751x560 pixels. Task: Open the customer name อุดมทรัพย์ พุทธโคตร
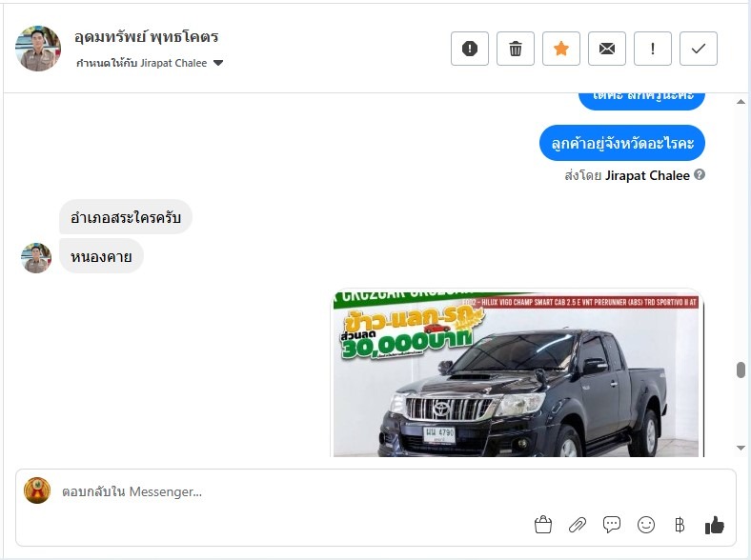(x=147, y=37)
